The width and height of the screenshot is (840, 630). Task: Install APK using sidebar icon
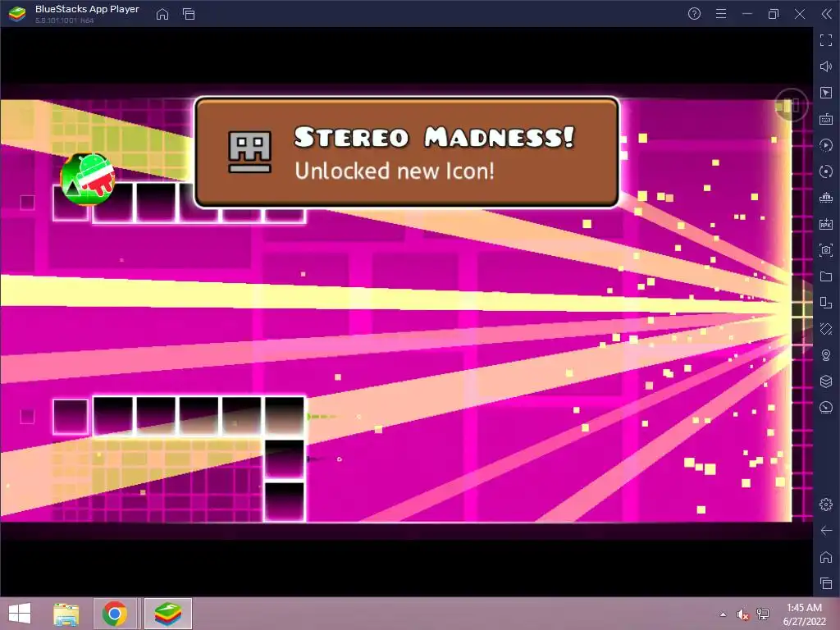coord(826,224)
